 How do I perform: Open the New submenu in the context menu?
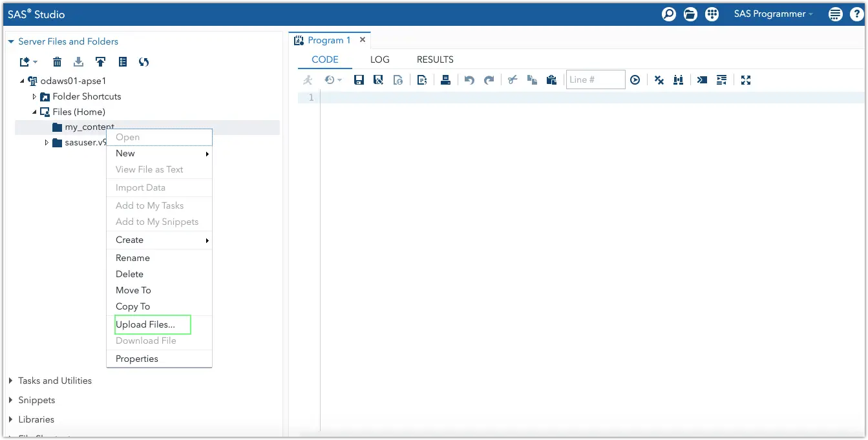(x=160, y=153)
